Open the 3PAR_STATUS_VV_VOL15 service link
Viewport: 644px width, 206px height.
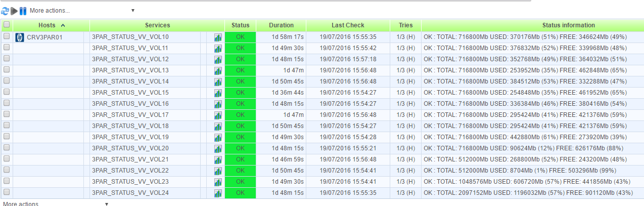130,93
